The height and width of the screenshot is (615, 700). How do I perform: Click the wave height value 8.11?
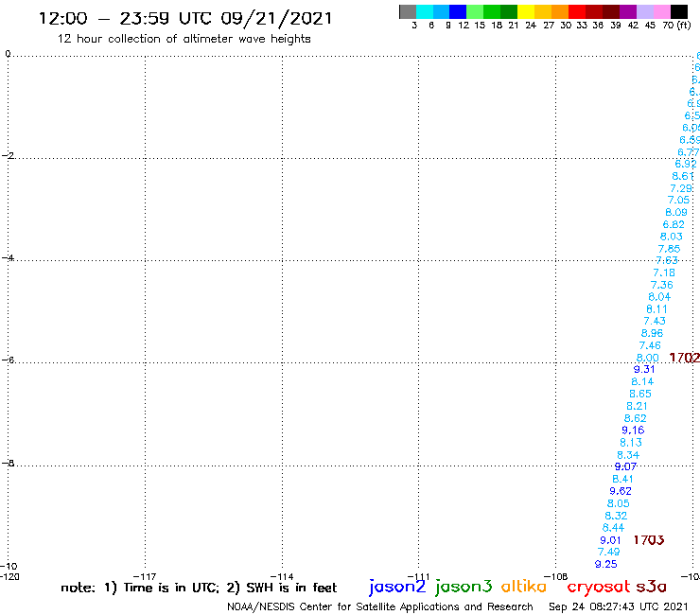click(656, 309)
